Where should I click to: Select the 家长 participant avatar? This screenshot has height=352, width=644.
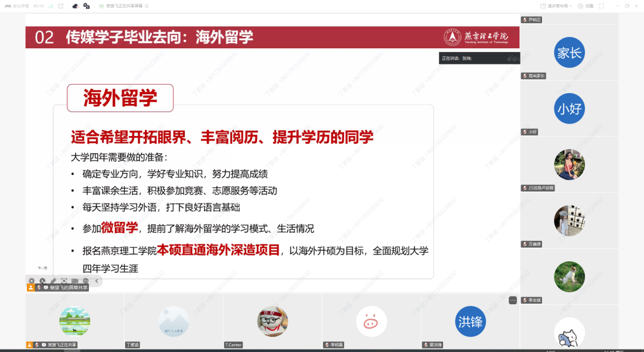tap(569, 53)
